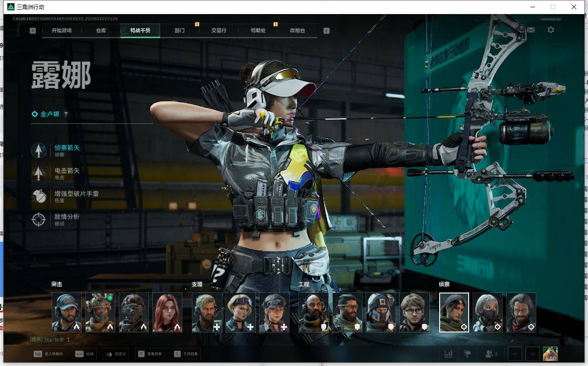Image resolution: width=588 pixels, height=366 pixels.
Task: Click the 侦察 class heading above recon portraits
Action: click(x=444, y=284)
